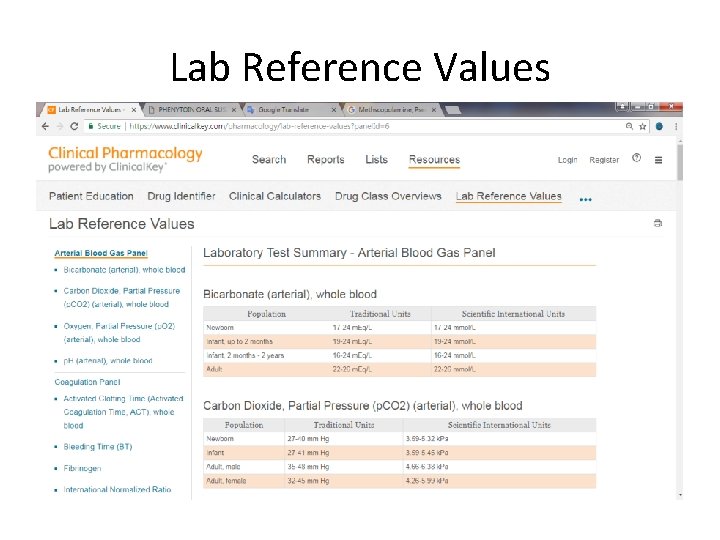
Task: Click Bleeding Time (BT) sidebar link
Action: (x=98, y=447)
